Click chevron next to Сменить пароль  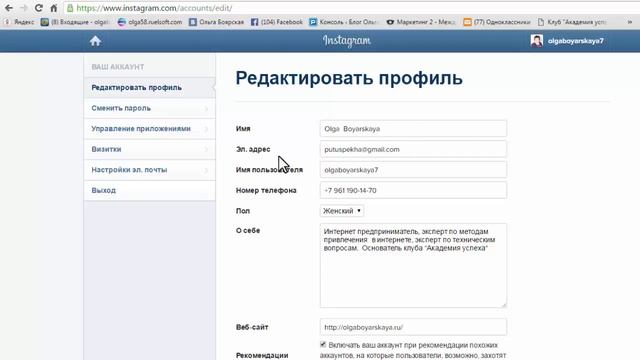point(206,109)
